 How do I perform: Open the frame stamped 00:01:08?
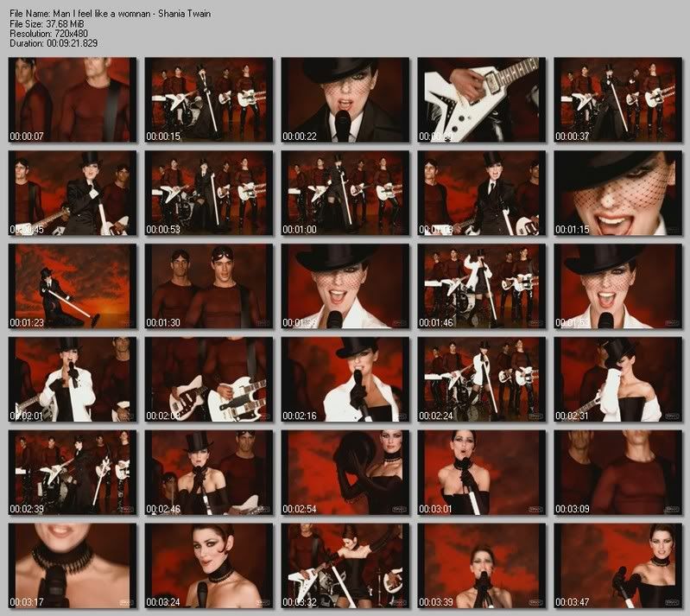click(482, 194)
